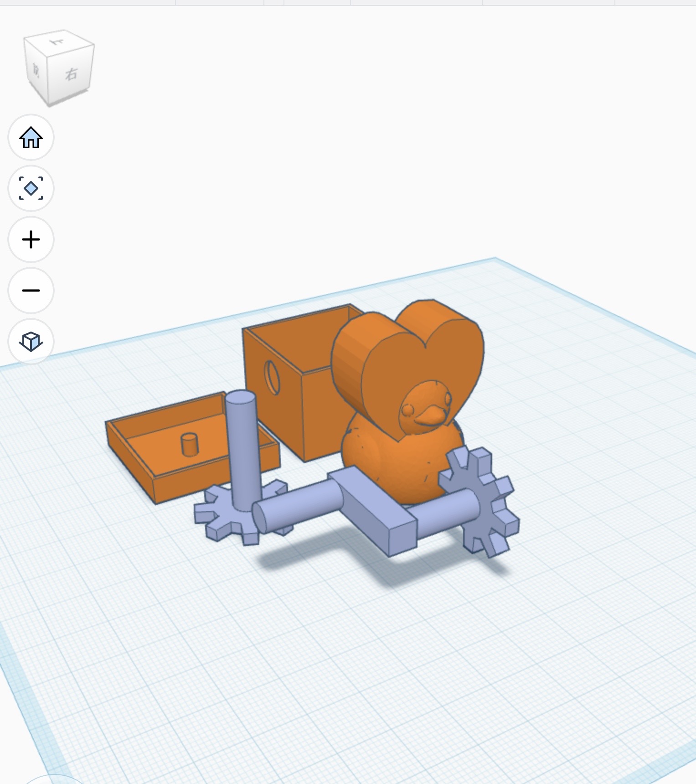
Task: Click the Home view button
Action: click(x=31, y=137)
